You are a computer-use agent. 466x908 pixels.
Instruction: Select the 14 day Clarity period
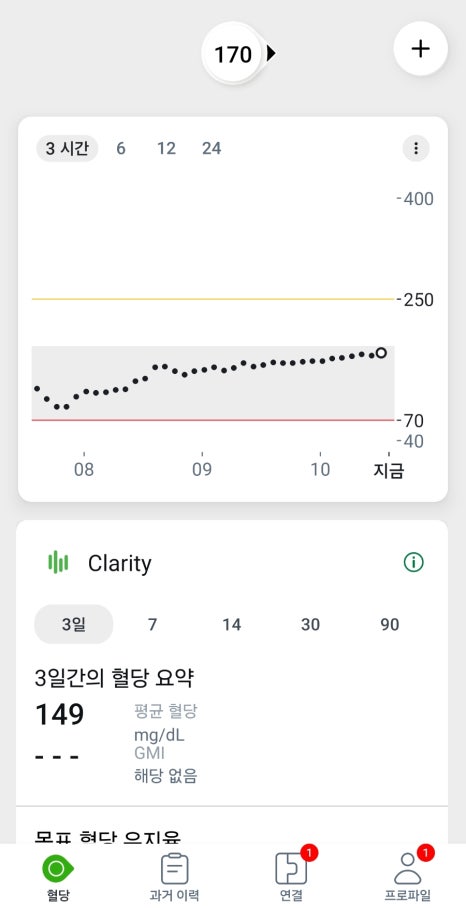point(232,625)
